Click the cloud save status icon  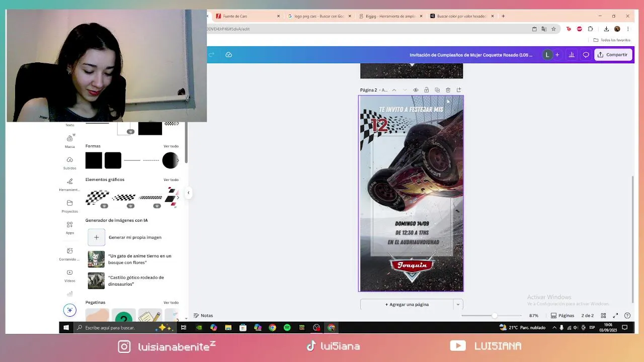(x=228, y=55)
